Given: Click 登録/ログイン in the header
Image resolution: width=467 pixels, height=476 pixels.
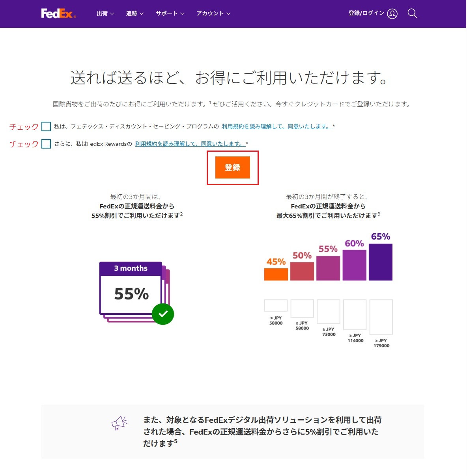Looking at the screenshot, I should click(366, 13).
